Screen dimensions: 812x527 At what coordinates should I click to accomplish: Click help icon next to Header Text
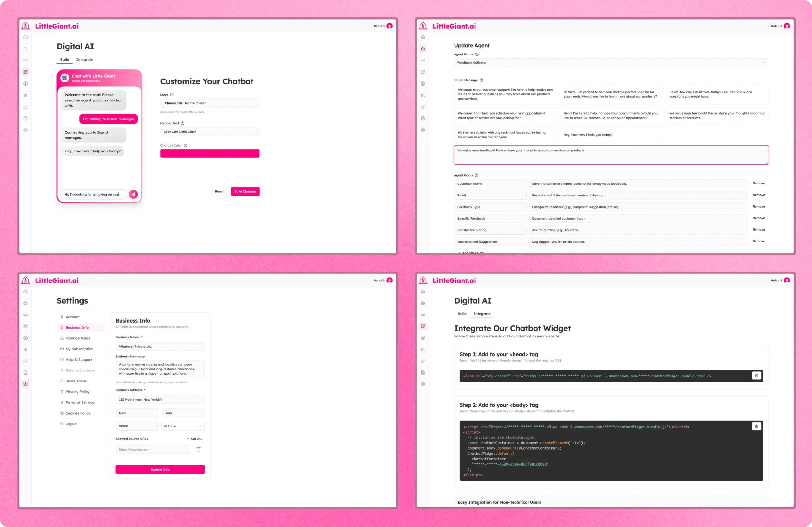[182, 123]
